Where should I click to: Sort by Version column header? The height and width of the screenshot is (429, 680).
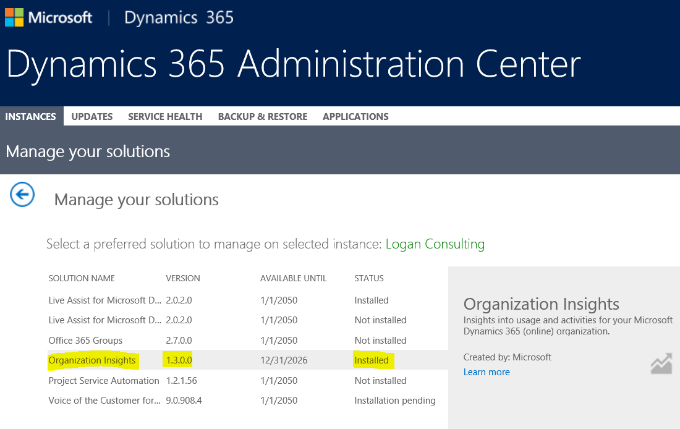[183, 278]
